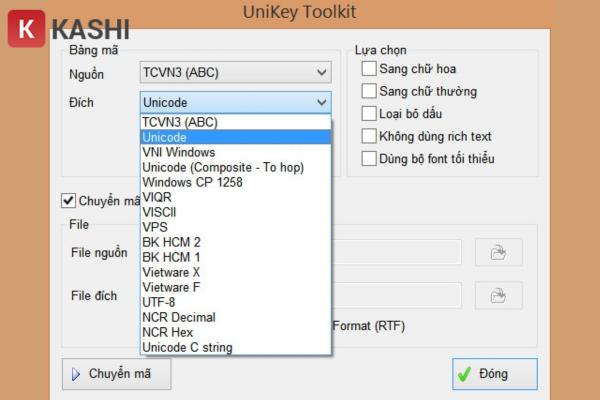
Task: Browse for source file folder icon
Action: point(498,253)
